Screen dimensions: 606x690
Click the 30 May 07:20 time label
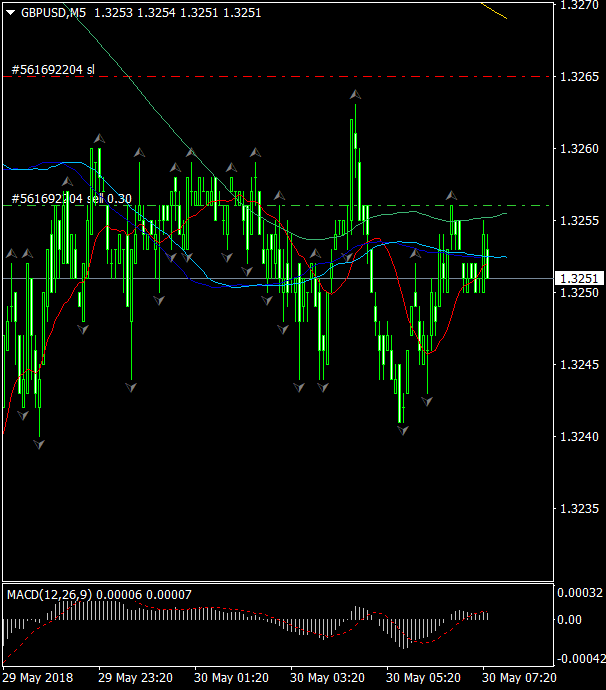point(519,677)
